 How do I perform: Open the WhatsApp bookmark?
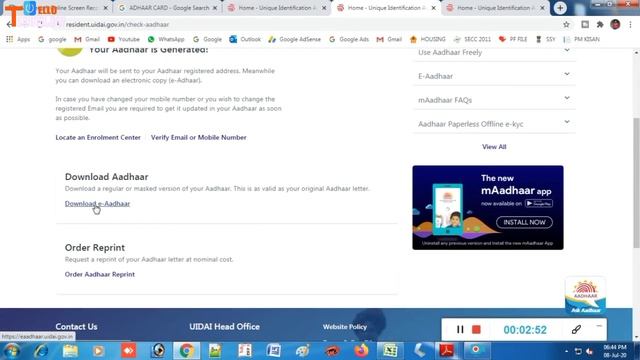tap(166, 39)
